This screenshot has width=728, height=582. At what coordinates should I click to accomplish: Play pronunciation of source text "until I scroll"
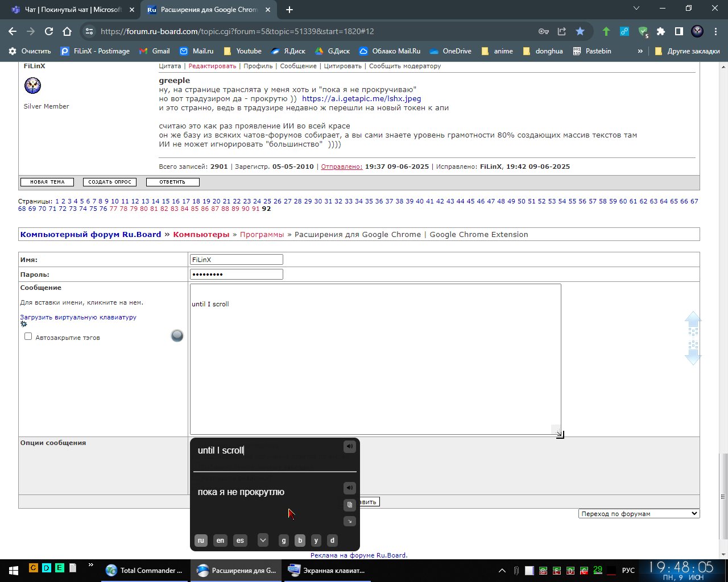pos(349,447)
